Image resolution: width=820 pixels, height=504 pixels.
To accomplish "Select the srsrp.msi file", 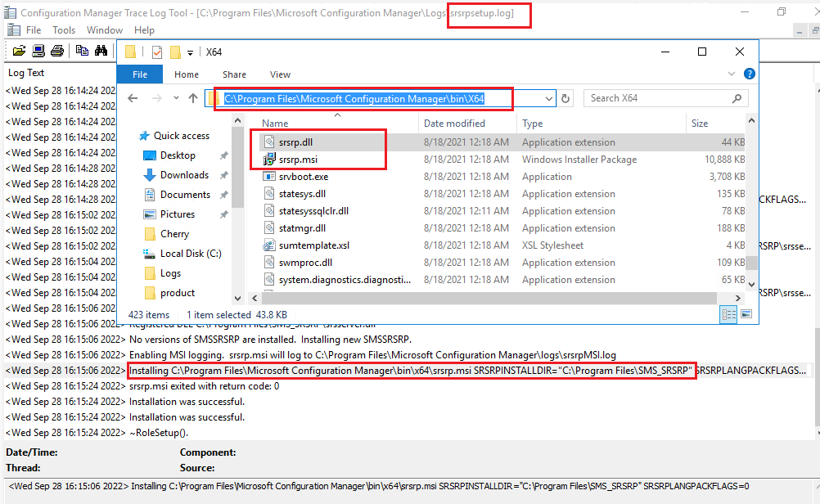I will pyautogui.click(x=298, y=160).
